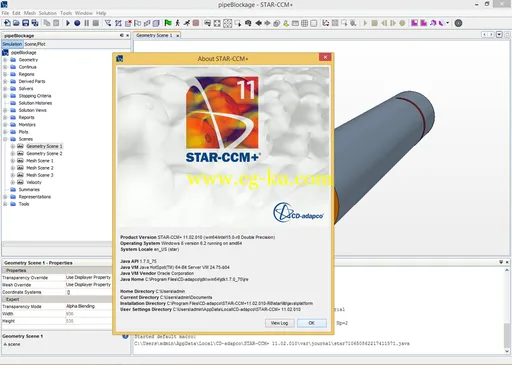Open dropdown arrow beside magenta toolbar icons
The image size is (512, 365).
pos(448,23)
